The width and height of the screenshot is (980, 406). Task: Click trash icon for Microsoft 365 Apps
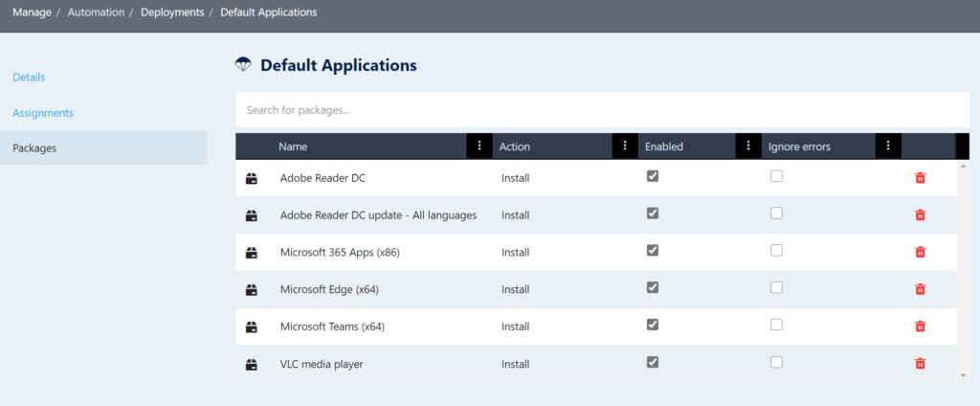(x=920, y=252)
